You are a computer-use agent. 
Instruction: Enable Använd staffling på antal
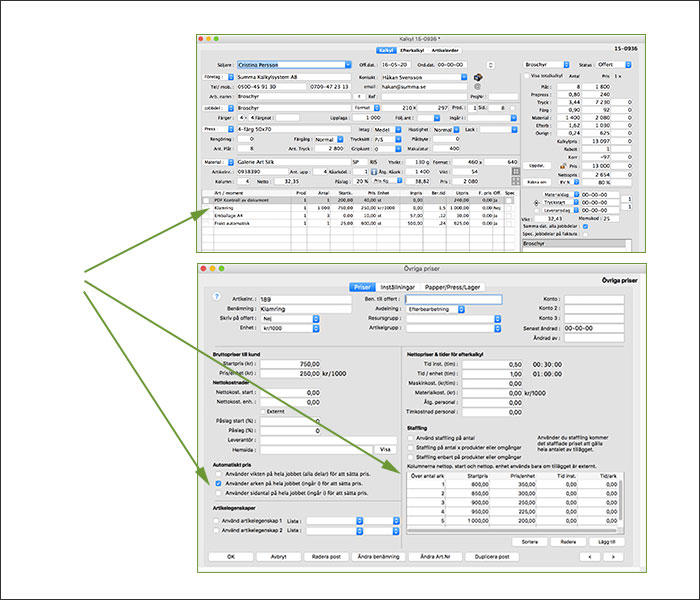(x=410, y=438)
